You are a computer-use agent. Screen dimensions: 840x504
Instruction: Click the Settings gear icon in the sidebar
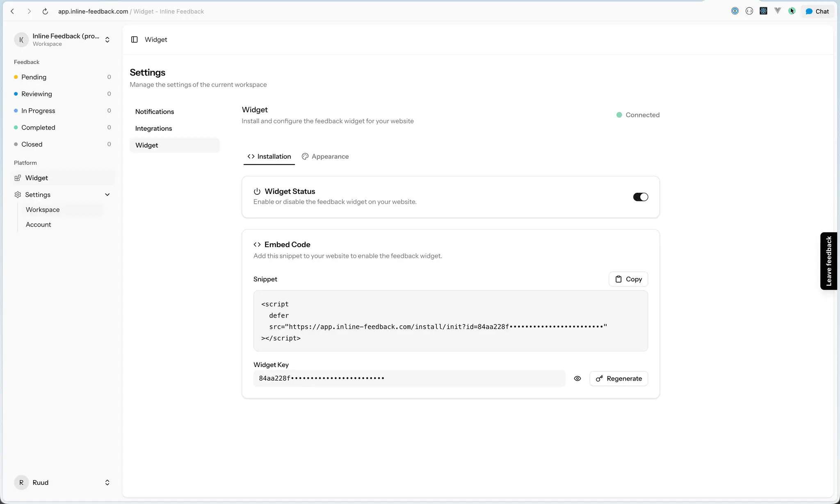[18, 195]
